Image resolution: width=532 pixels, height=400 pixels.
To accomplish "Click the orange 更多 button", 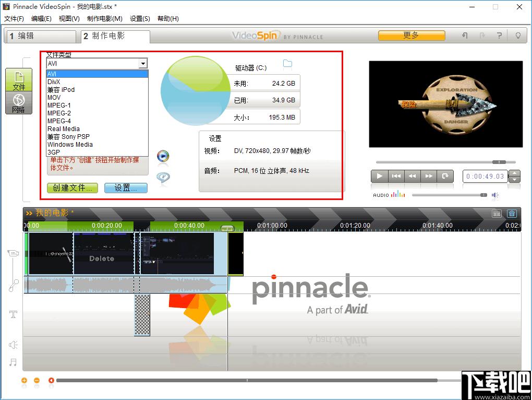I will point(412,36).
